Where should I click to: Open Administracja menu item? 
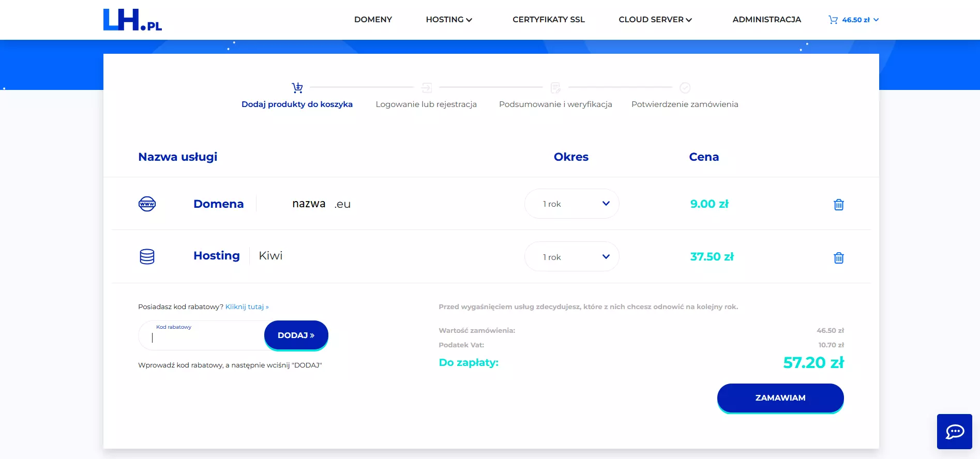[x=767, y=20]
